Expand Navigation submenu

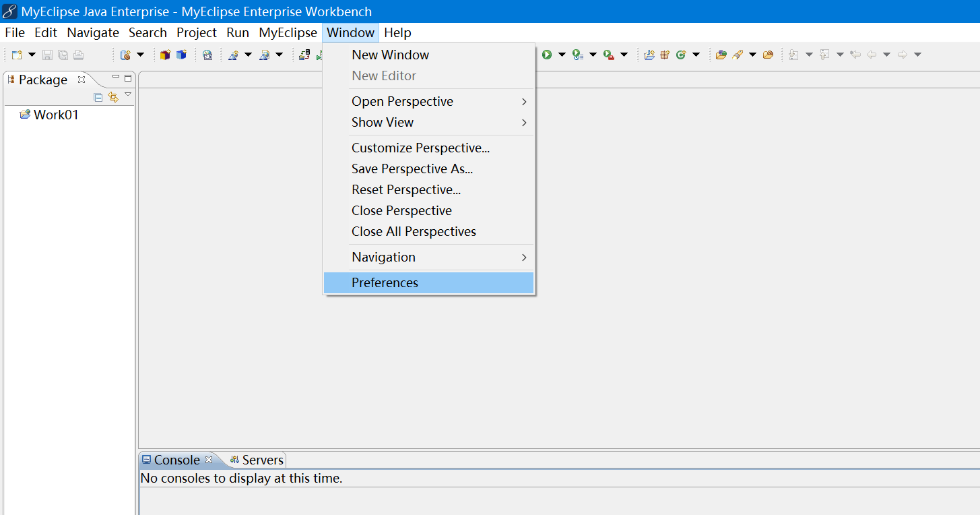(428, 257)
